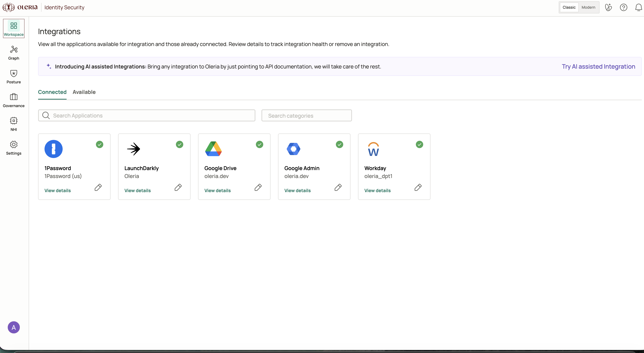Switch to the Available tab
The width and height of the screenshot is (644, 353).
(x=84, y=92)
